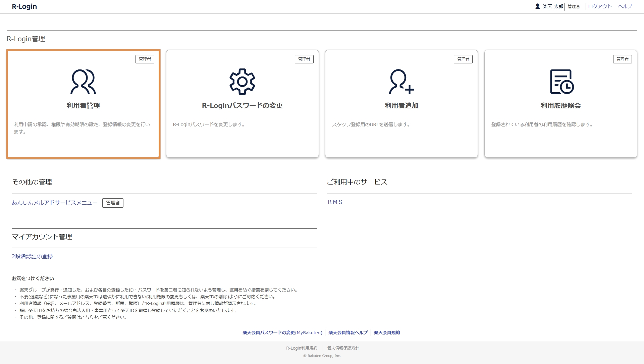
Task: Open the RMS service link
Action: 335,202
